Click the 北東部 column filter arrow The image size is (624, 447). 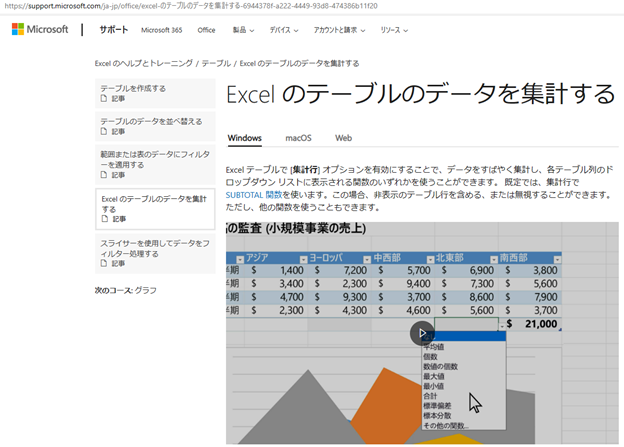494,260
